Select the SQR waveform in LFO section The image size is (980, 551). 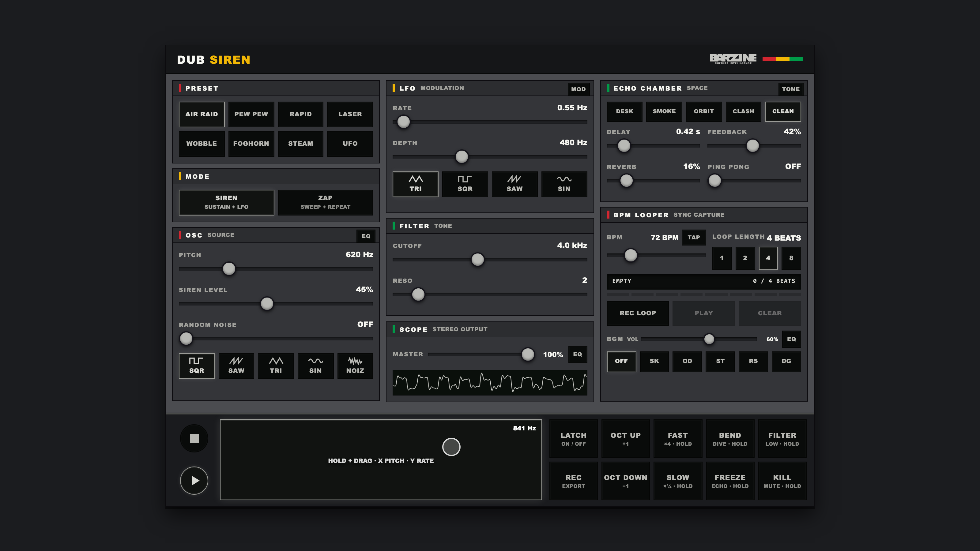(x=465, y=184)
